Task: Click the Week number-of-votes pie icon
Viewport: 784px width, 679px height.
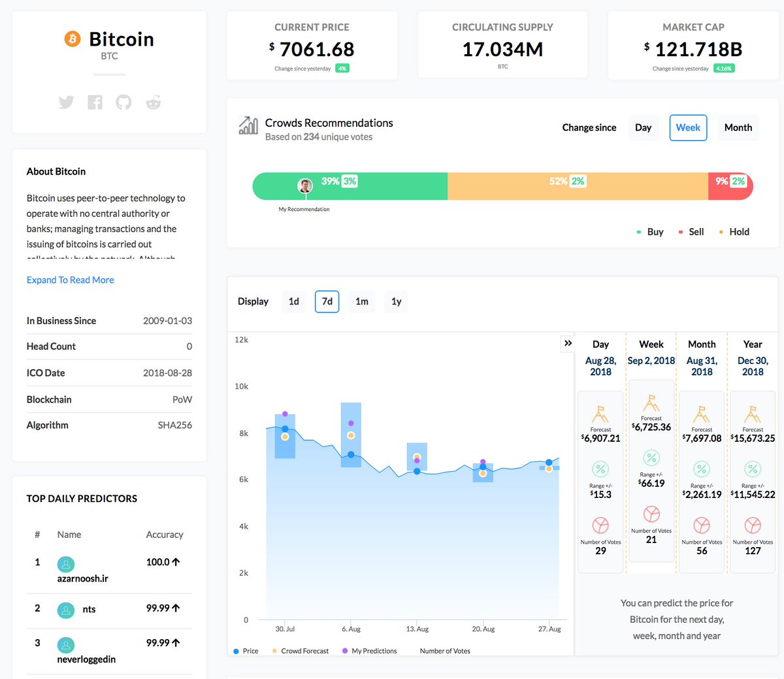Action: [x=651, y=514]
